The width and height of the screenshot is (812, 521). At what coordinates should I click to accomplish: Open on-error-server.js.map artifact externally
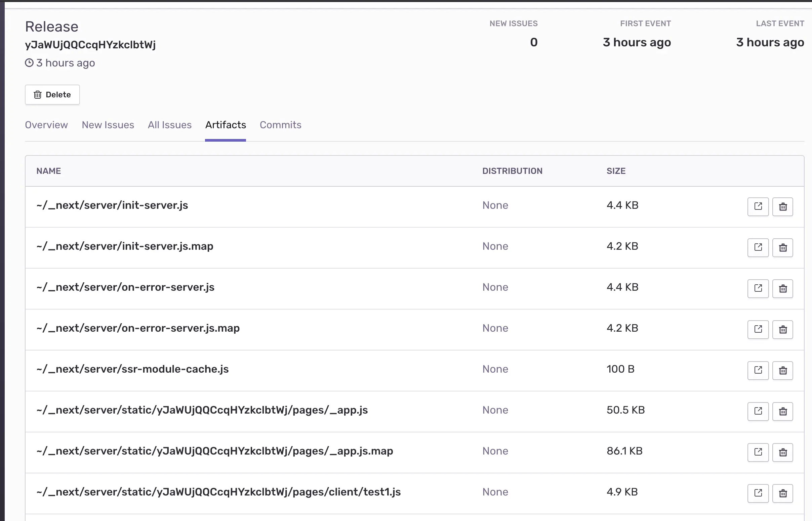(758, 329)
